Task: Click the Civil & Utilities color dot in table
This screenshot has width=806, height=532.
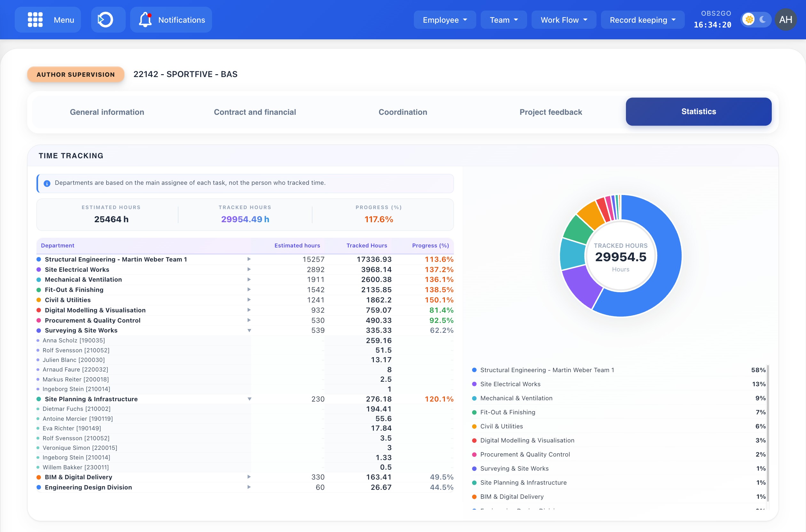Action: coord(38,300)
